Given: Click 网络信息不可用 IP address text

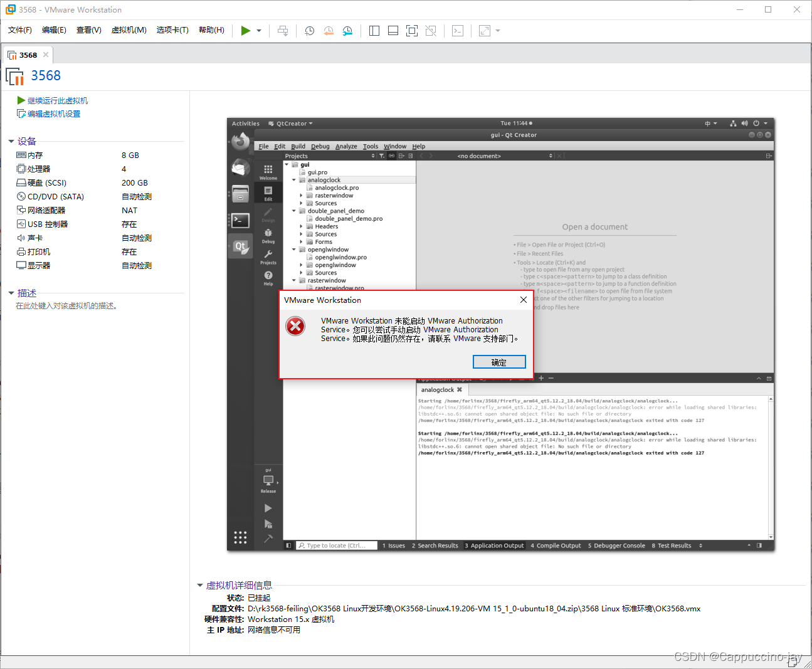Looking at the screenshot, I should 274,630.
